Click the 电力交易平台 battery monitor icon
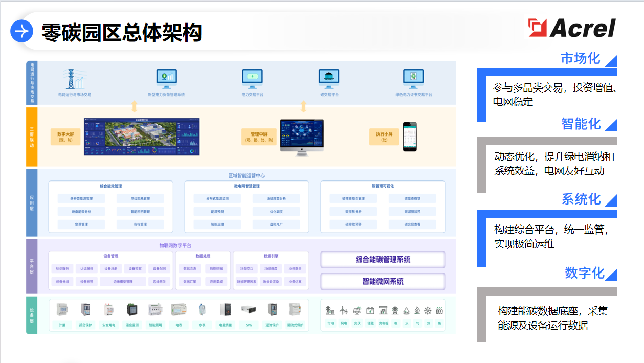The image size is (644, 363). pos(252,79)
